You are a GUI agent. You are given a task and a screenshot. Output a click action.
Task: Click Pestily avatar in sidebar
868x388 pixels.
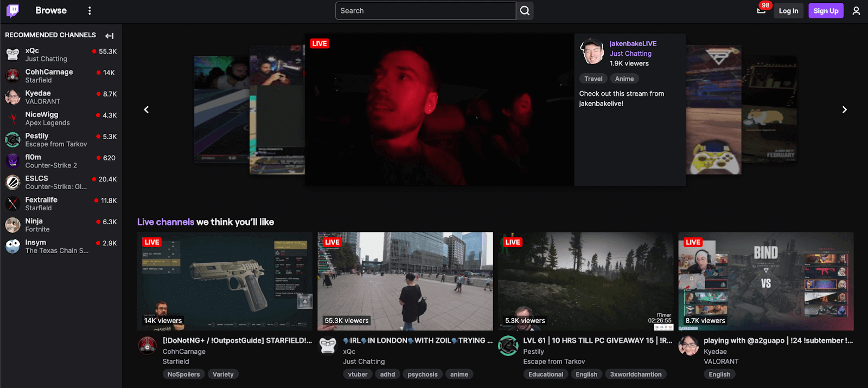(x=13, y=140)
